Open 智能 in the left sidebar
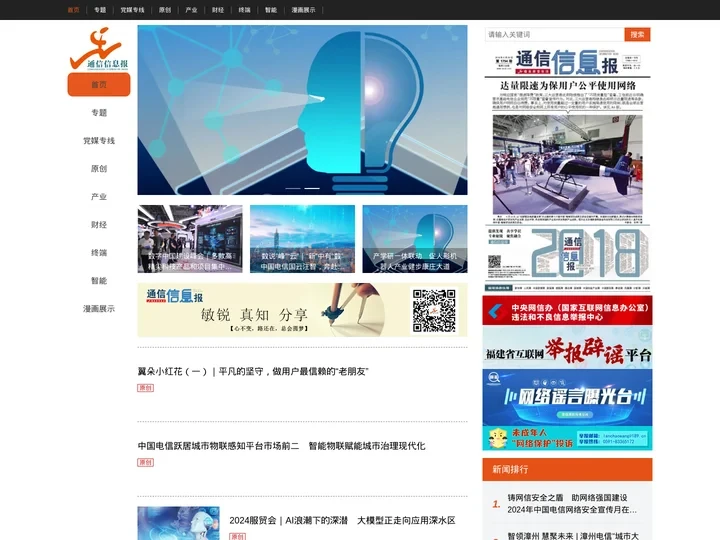Viewport: 720px width, 540px height. tap(99, 281)
